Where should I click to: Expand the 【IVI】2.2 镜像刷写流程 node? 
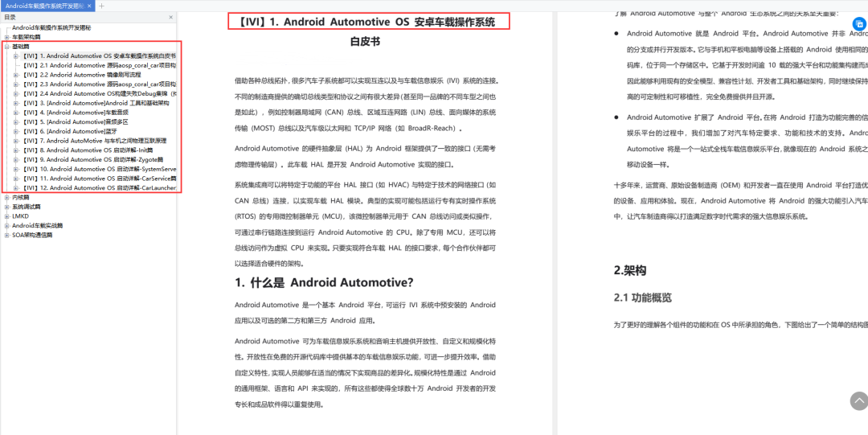click(15, 74)
